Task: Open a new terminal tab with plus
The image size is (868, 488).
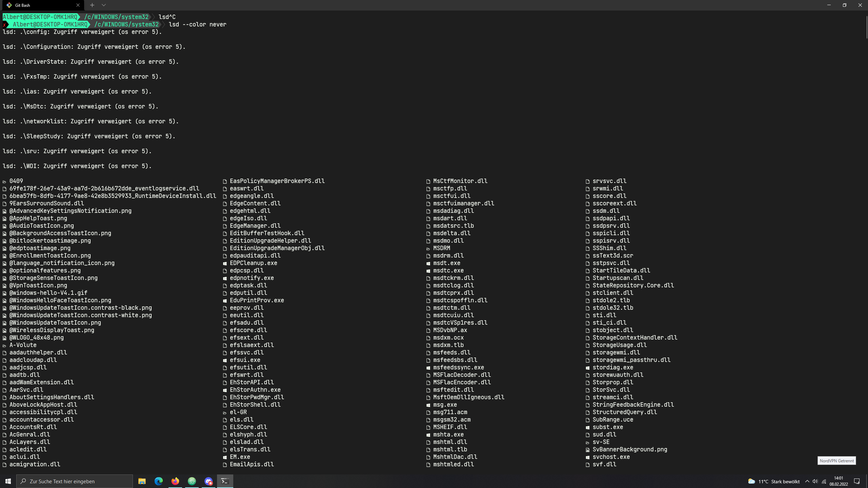Action: coord(92,5)
